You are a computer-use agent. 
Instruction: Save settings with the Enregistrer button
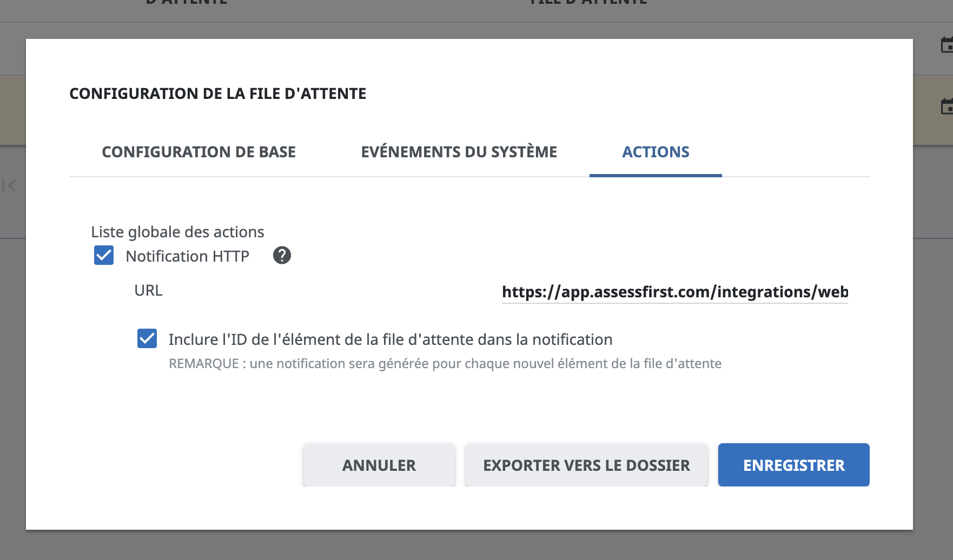coord(793,464)
